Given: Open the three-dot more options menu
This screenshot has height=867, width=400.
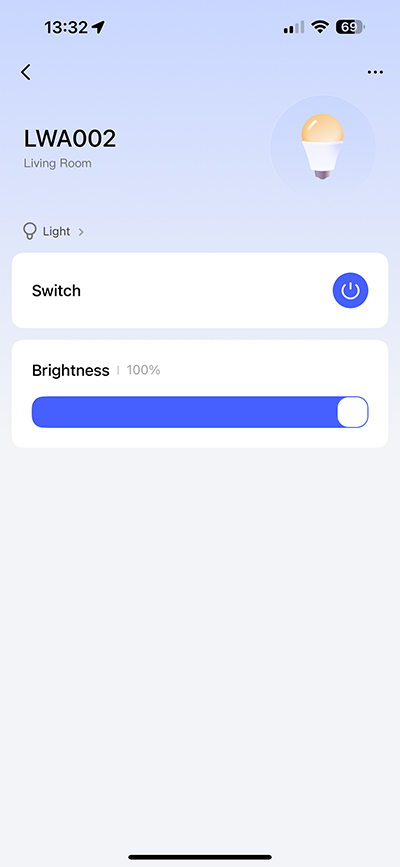Looking at the screenshot, I should tap(375, 72).
